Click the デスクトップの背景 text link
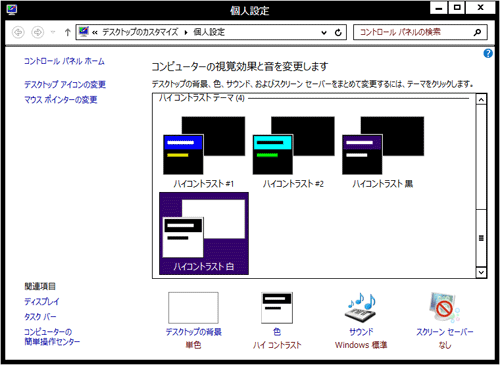The height and width of the screenshot is (365, 500). 194,332
